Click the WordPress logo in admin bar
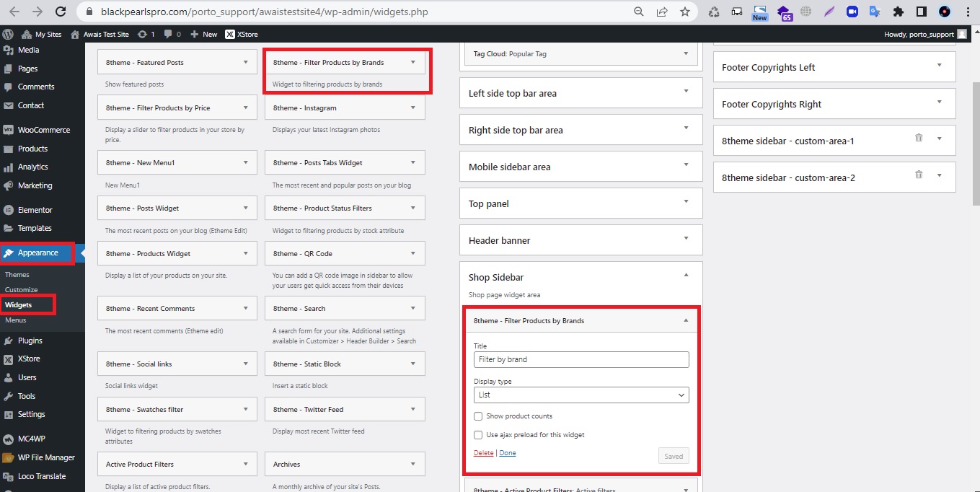This screenshot has height=492, width=980. tap(8, 34)
